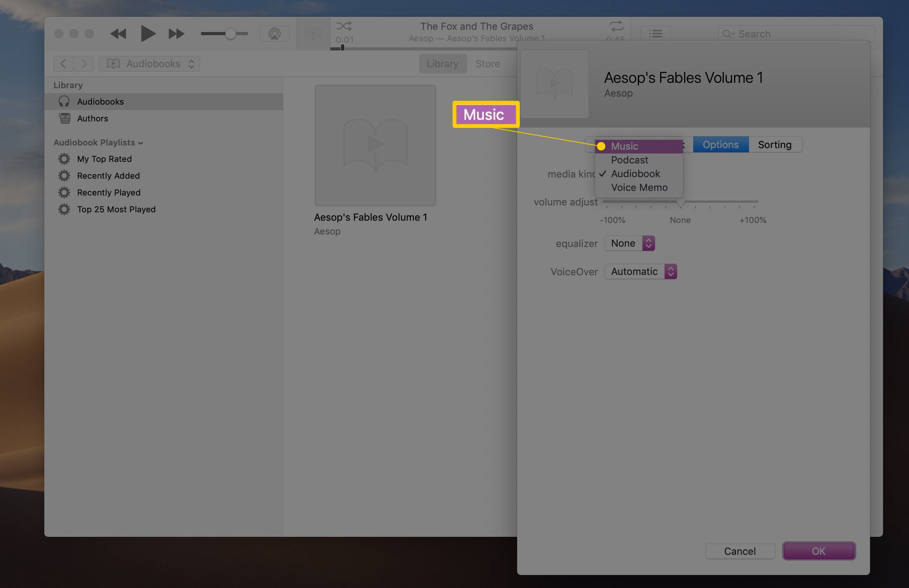Click the Aesop author text under the cover
This screenshot has width=909, height=588.
click(327, 231)
